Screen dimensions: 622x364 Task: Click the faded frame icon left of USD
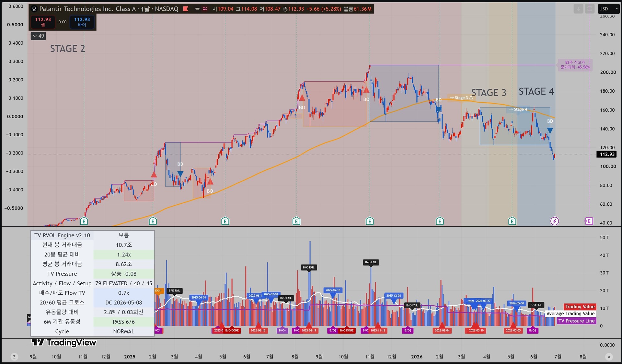click(x=590, y=9)
